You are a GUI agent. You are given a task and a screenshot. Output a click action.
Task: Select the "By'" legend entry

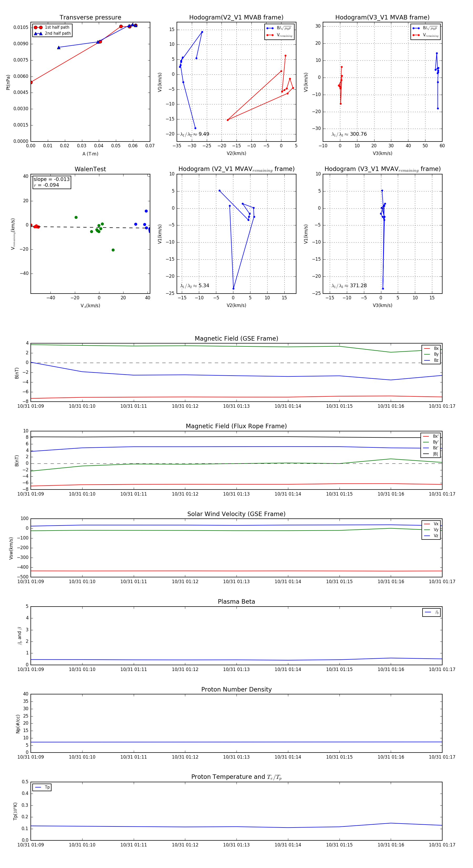pos(431,442)
